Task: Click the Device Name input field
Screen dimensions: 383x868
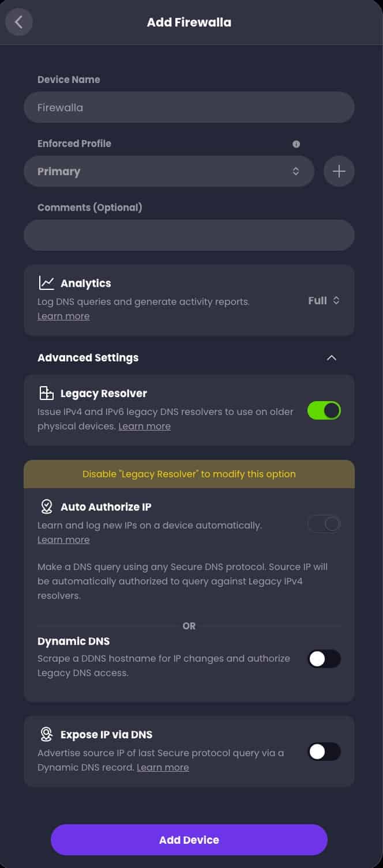Action: pyautogui.click(x=189, y=107)
